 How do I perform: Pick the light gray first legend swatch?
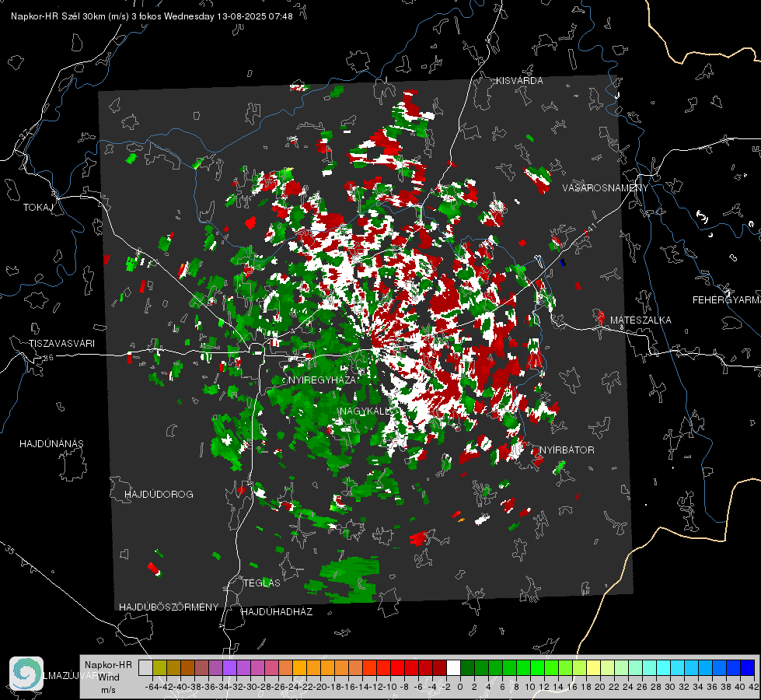(145, 667)
